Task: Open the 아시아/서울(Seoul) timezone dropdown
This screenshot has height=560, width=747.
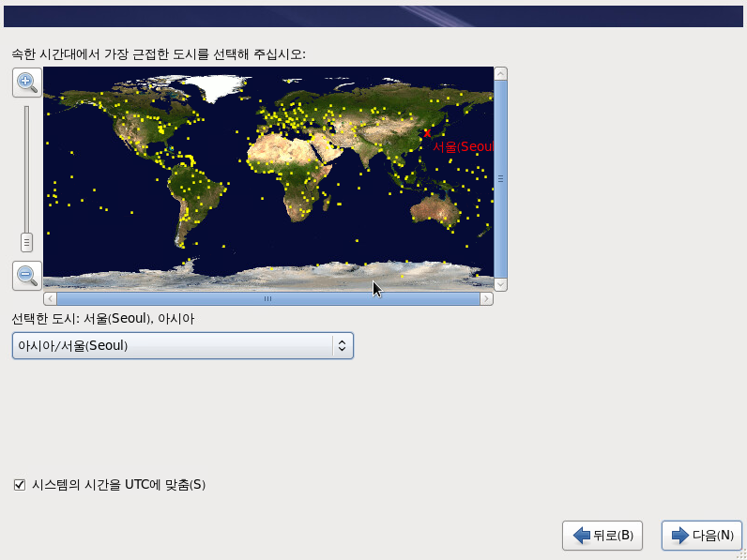Action: [x=182, y=346]
